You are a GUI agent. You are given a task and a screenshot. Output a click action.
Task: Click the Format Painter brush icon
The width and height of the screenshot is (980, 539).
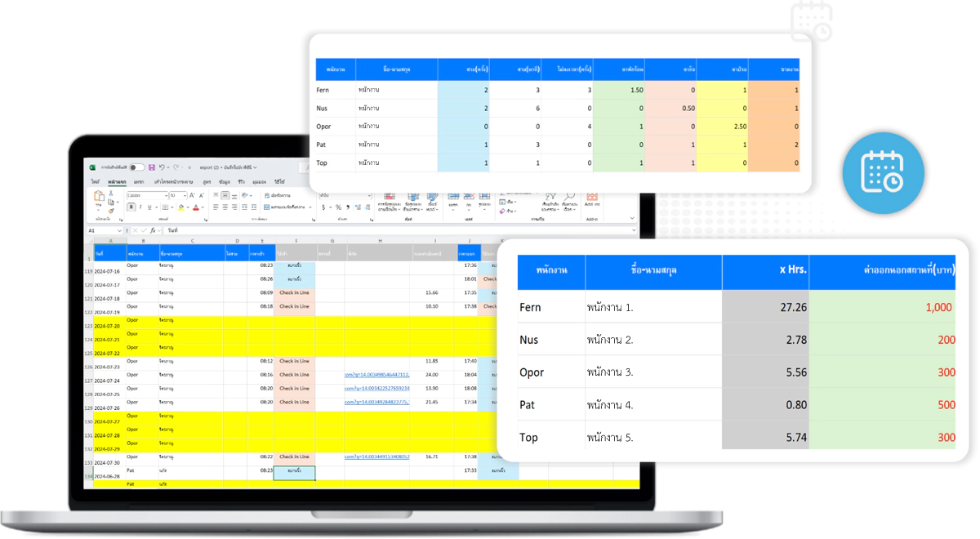(x=112, y=211)
